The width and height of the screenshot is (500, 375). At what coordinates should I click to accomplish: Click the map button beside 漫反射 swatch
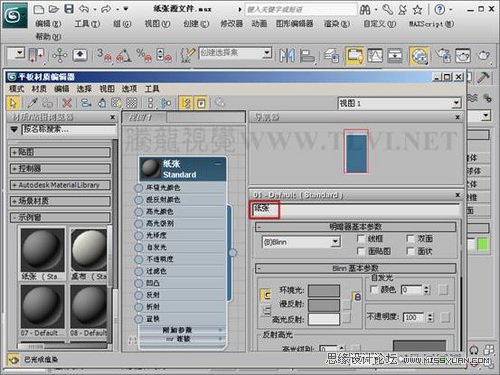(347, 304)
